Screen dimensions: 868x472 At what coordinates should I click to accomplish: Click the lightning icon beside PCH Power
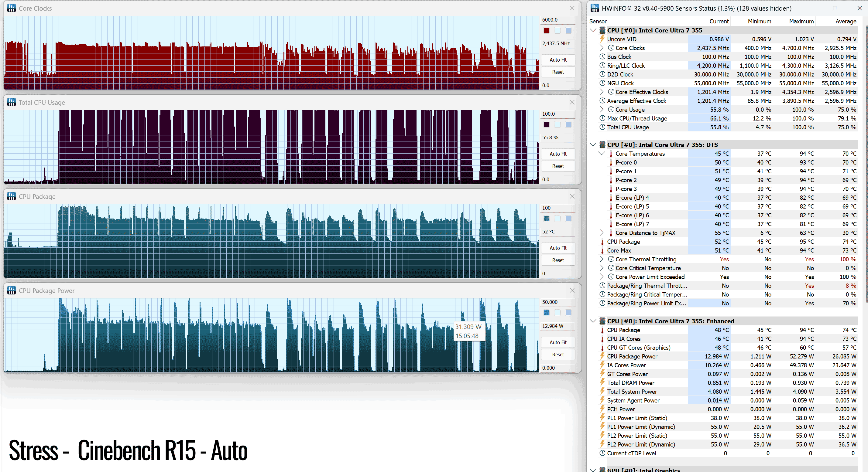coord(602,409)
